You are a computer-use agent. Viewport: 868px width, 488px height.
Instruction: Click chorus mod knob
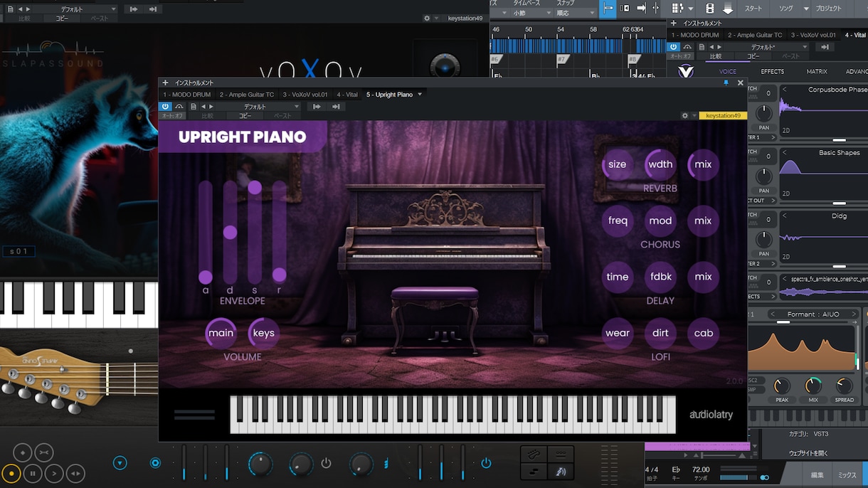pyautogui.click(x=660, y=221)
